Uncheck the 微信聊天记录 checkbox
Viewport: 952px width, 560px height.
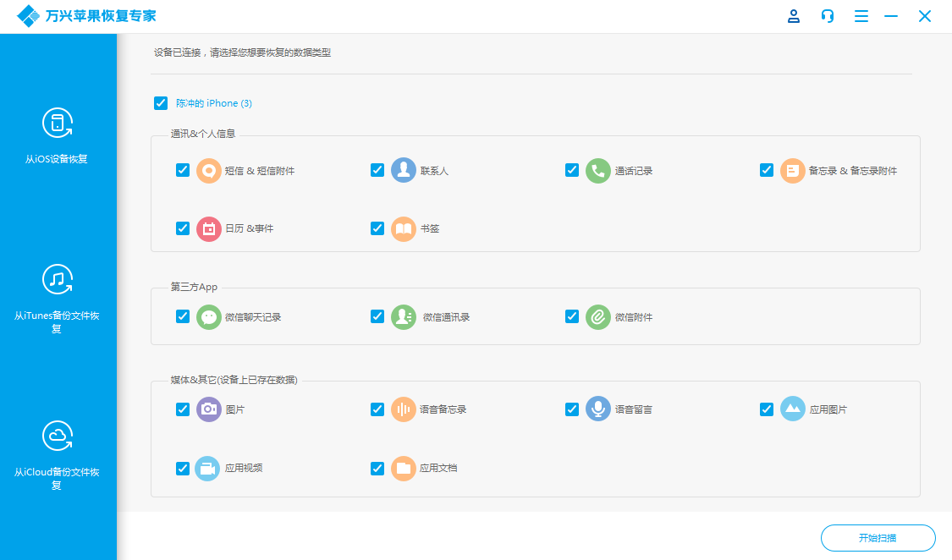pos(183,316)
